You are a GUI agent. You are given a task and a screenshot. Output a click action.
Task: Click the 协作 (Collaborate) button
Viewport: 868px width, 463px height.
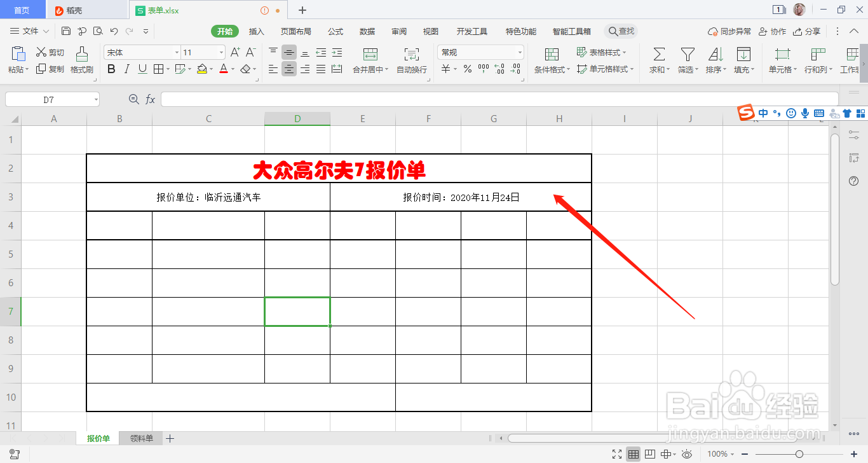coord(772,31)
